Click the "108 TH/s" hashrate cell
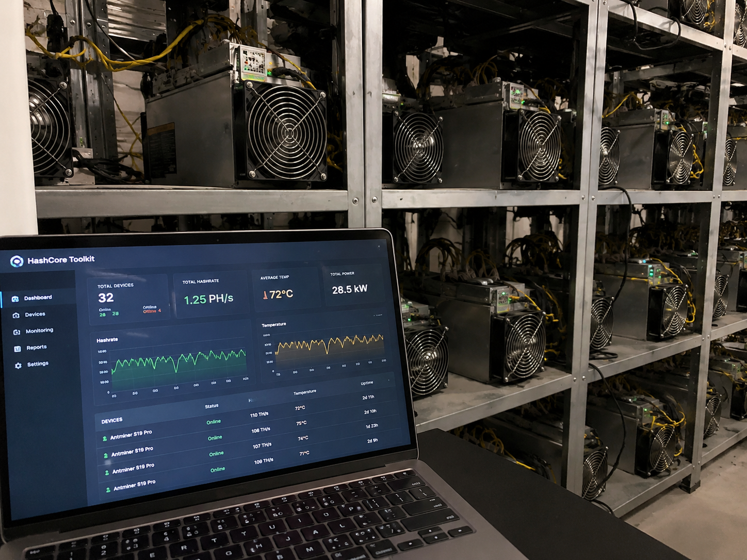The width and height of the screenshot is (747, 560). (261, 430)
